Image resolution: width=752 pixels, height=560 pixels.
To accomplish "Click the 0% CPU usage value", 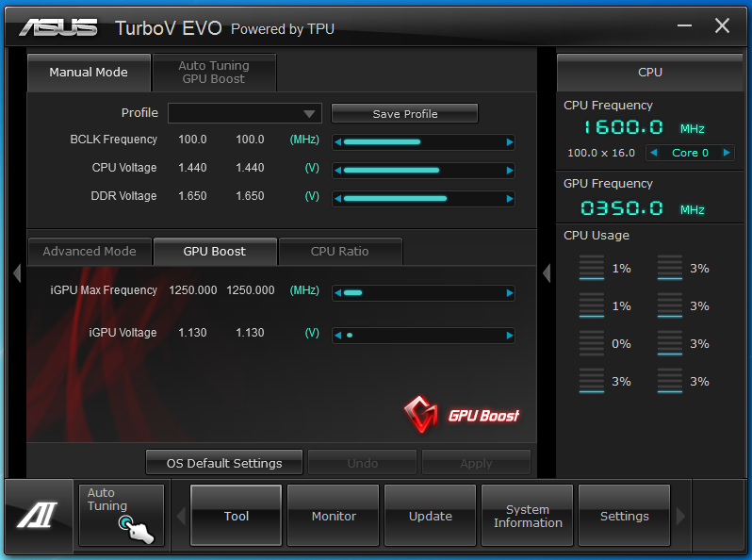I will [621, 344].
